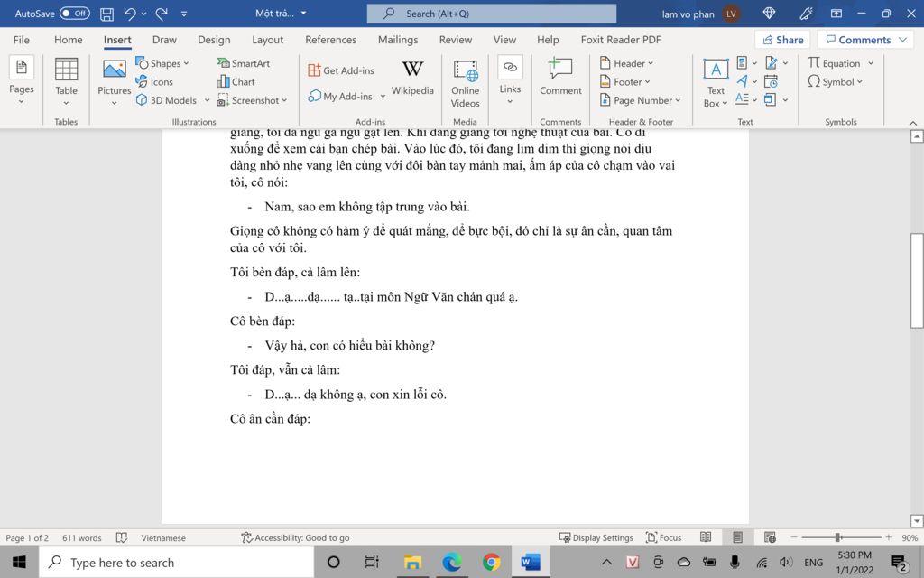Insert a SmartArt graphic
Image resolution: width=924 pixels, height=578 pixels.
pyautogui.click(x=244, y=63)
